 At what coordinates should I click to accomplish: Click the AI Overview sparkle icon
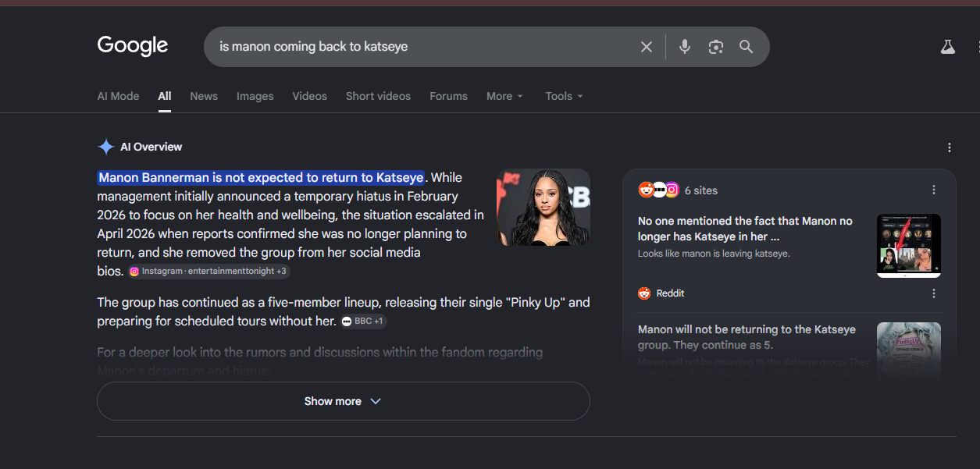(106, 147)
